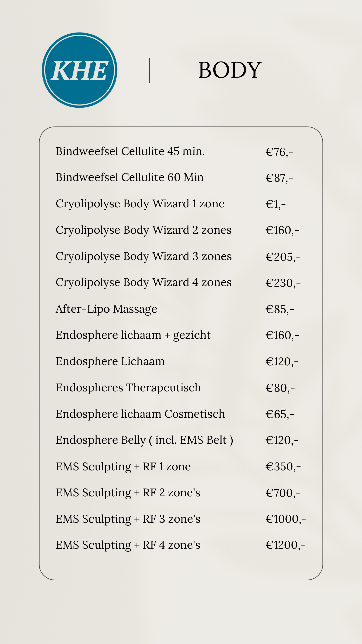The height and width of the screenshot is (644, 362).
Task: Open Endosphere Belly incl. EMS Belt
Action: click(x=144, y=440)
